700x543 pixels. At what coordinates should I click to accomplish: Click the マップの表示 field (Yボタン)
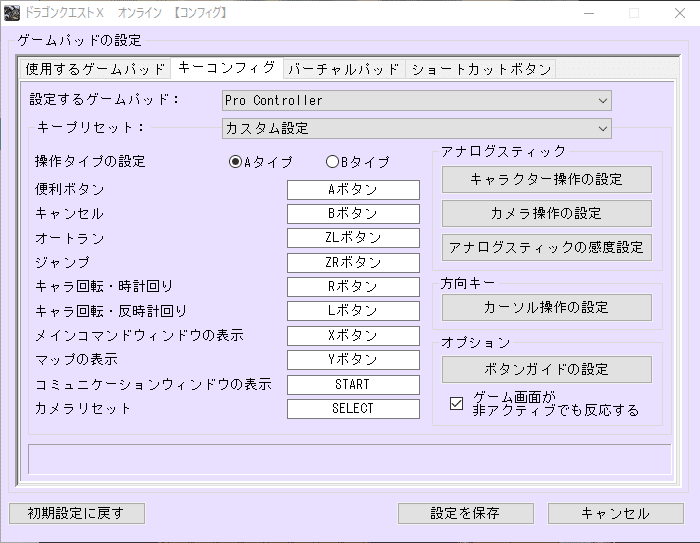(x=353, y=360)
